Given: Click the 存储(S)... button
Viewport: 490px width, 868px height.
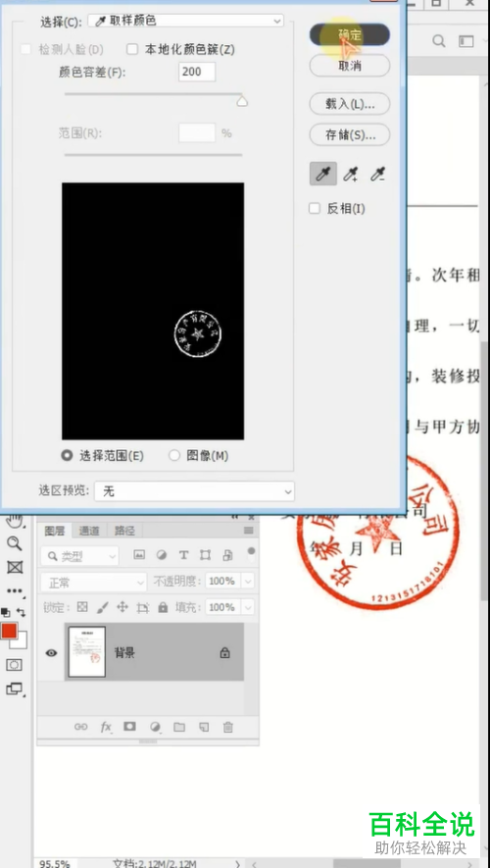Looking at the screenshot, I should (x=350, y=134).
